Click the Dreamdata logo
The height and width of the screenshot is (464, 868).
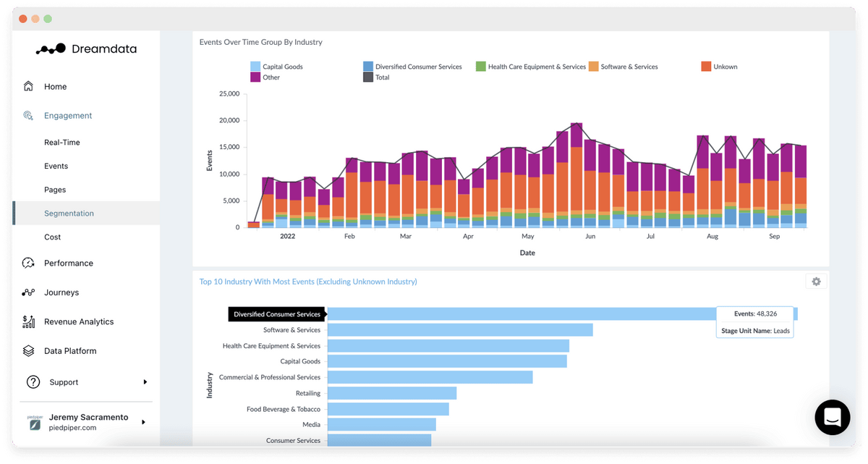86,49
